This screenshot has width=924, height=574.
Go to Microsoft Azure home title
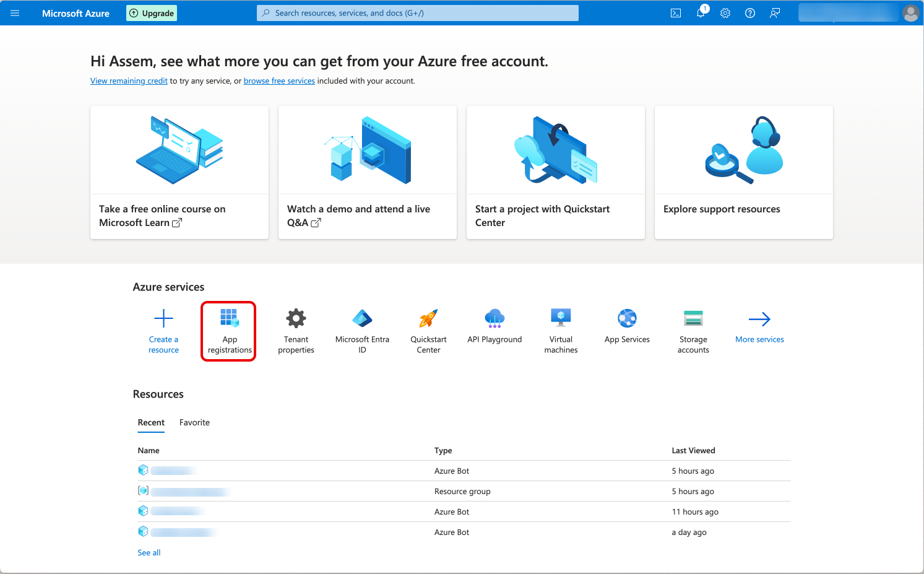[x=76, y=13]
